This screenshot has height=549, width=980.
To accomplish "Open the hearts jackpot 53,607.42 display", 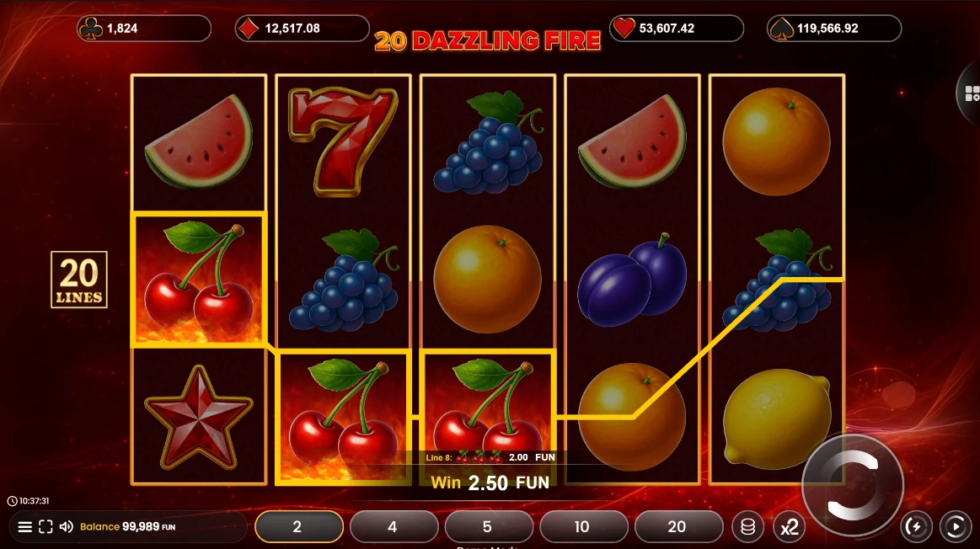I will point(677,28).
